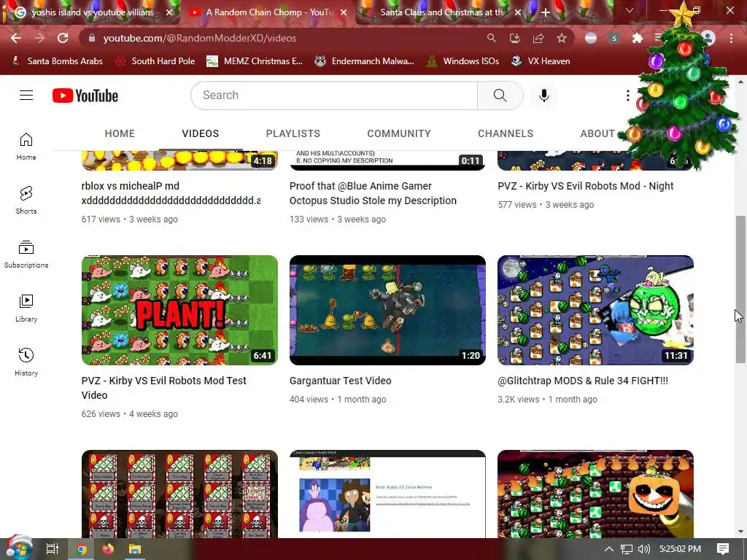747x560 pixels.
Task: Open title PVZ - Kirby VS Evil Robots Mod Test Video
Action: [x=164, y=388]
